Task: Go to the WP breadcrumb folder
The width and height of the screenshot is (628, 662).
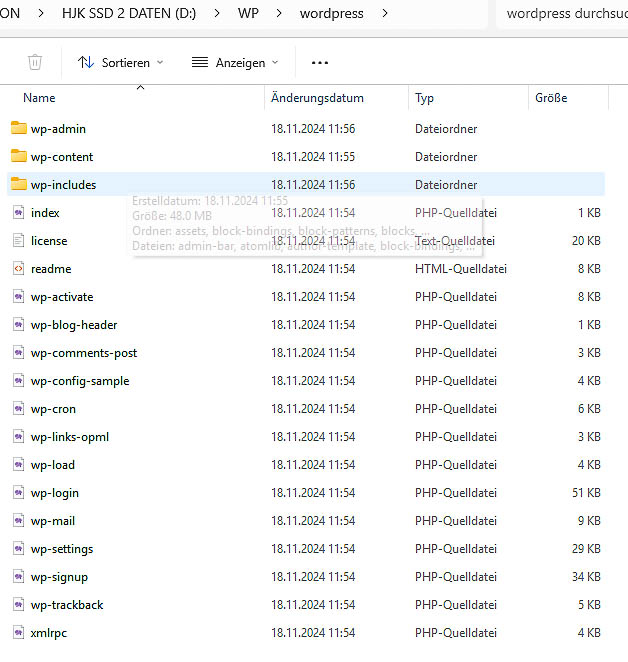Action: click(x=248, y=14)
